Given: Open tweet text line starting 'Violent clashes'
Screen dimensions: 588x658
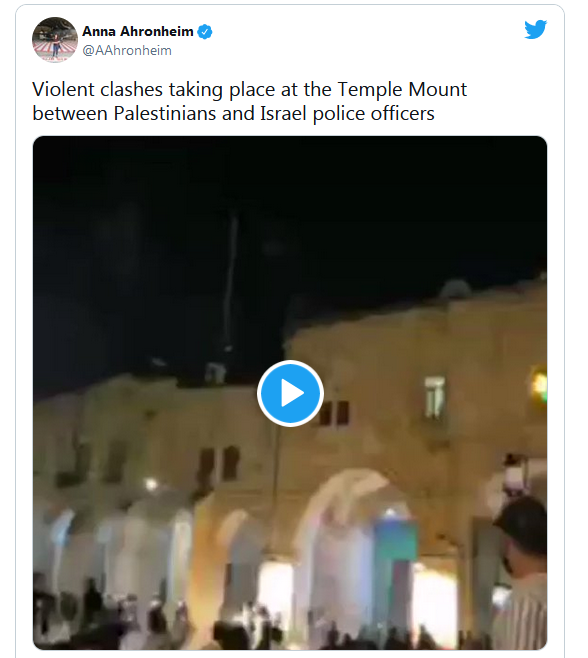Looking at the screenshot, I should coord(249,89).
